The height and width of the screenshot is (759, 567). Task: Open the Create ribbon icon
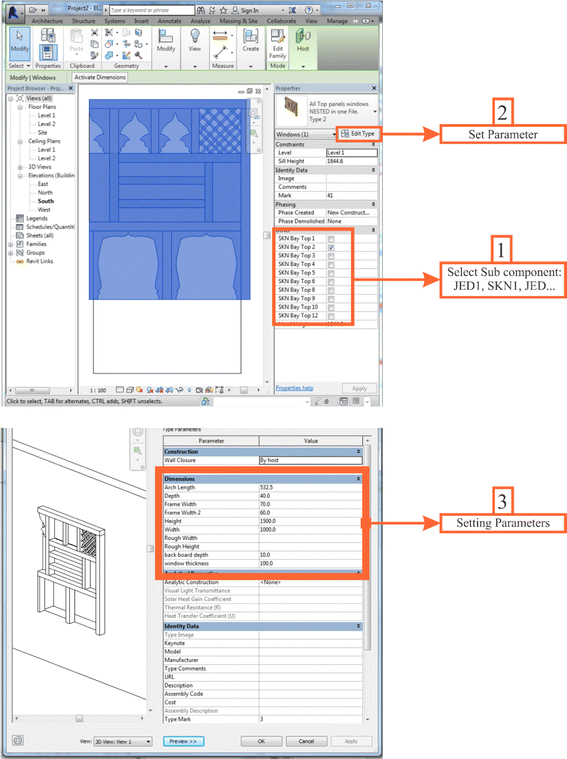pos(250,40)
